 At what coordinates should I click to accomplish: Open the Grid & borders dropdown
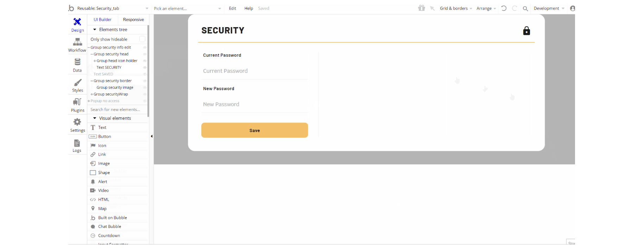(456, 8)
